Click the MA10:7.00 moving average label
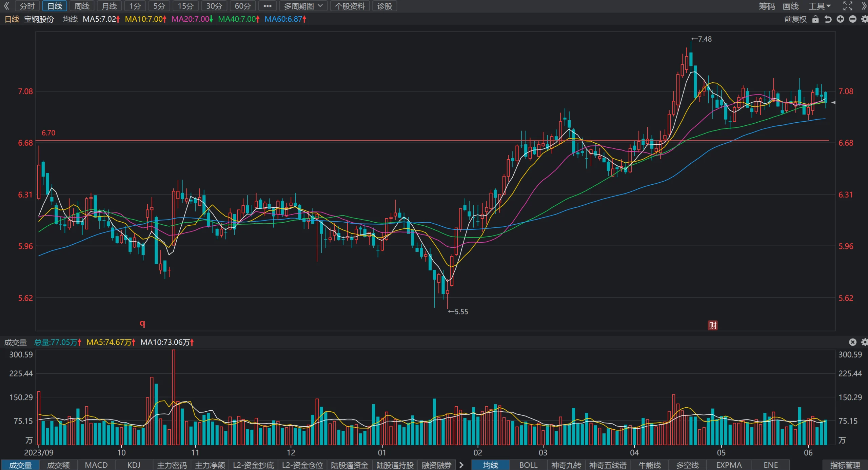This screenshot has width=868, height=470. (146, 19)
